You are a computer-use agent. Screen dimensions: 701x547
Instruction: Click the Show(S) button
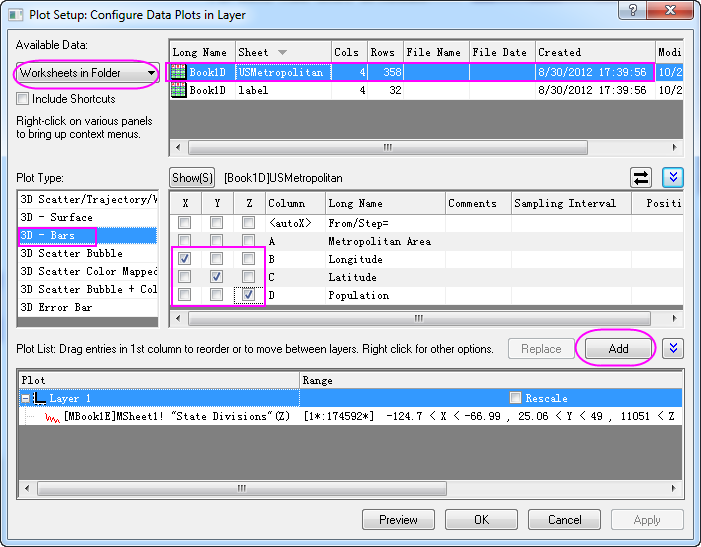click(x=192, y=177)
